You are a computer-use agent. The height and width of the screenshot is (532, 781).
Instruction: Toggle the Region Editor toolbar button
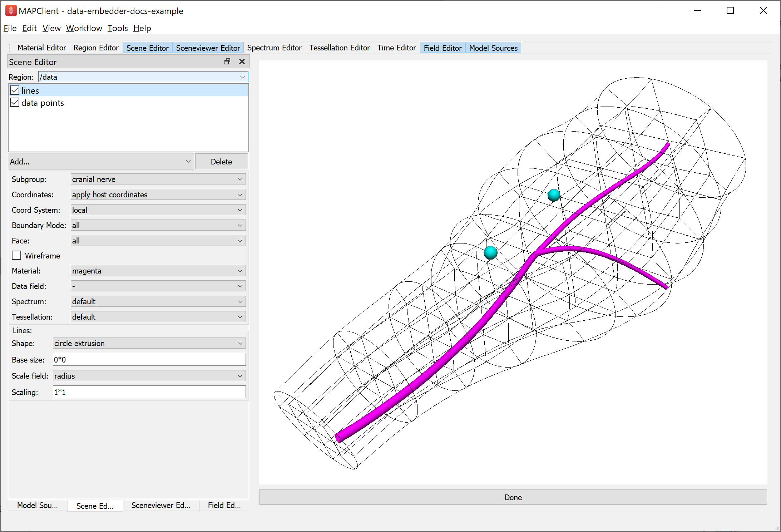[x=96, y=48]
